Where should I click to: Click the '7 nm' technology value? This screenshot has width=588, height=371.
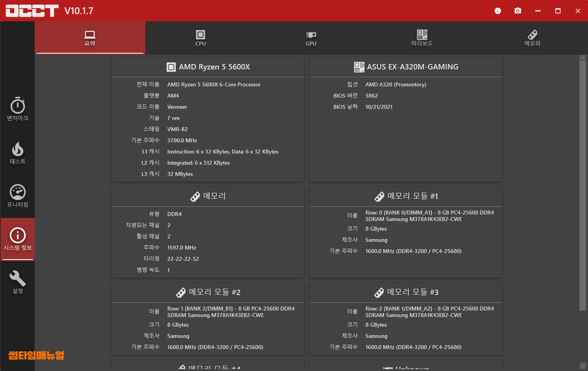pyautogui.click(x=174, y=118)
